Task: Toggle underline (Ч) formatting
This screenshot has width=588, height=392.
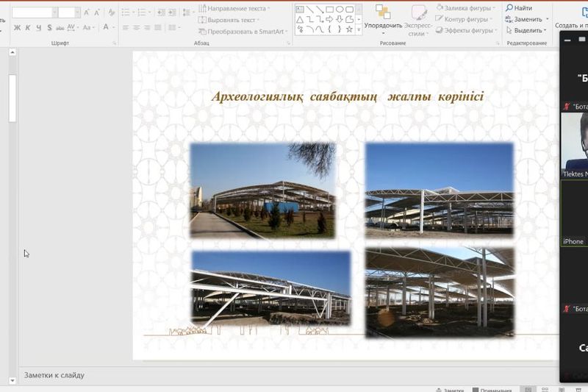Action: [37, 28]
